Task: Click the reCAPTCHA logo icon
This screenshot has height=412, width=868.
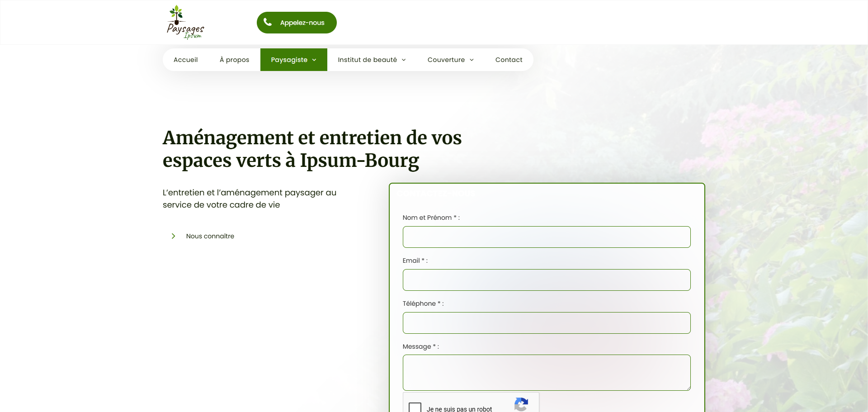Action: (x=521, y=404)
